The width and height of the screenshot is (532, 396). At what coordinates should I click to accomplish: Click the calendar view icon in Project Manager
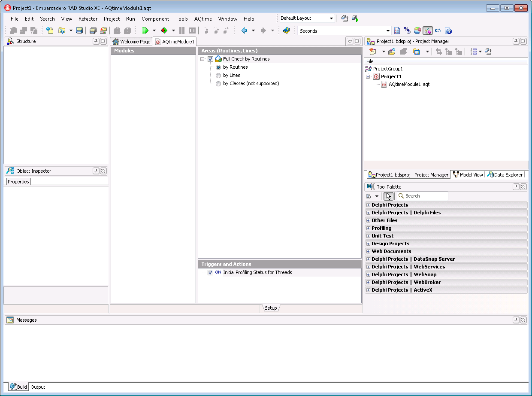click(x=416, y=52)
